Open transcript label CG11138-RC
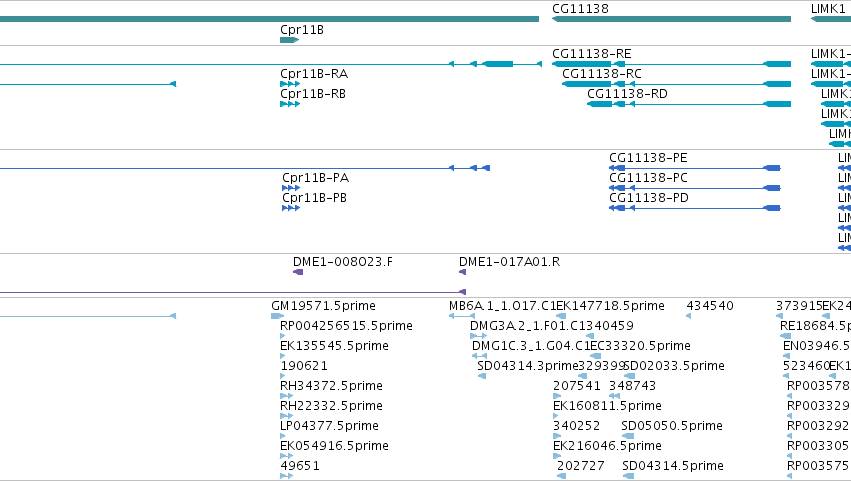The image size is (851, 481). click(602, 74)
